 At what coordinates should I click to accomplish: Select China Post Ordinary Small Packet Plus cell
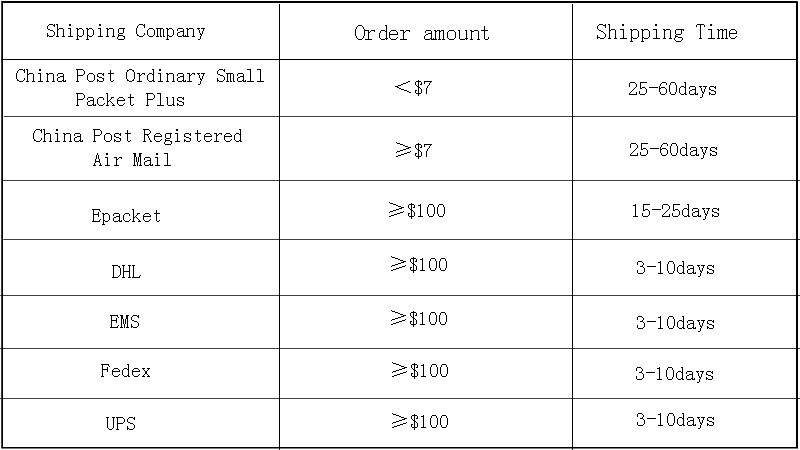pos(140,88)
